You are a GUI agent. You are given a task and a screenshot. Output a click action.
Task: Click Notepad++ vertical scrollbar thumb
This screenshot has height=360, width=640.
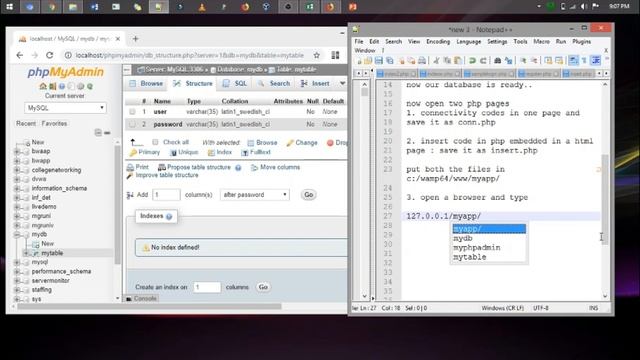[x=605, y=199]
